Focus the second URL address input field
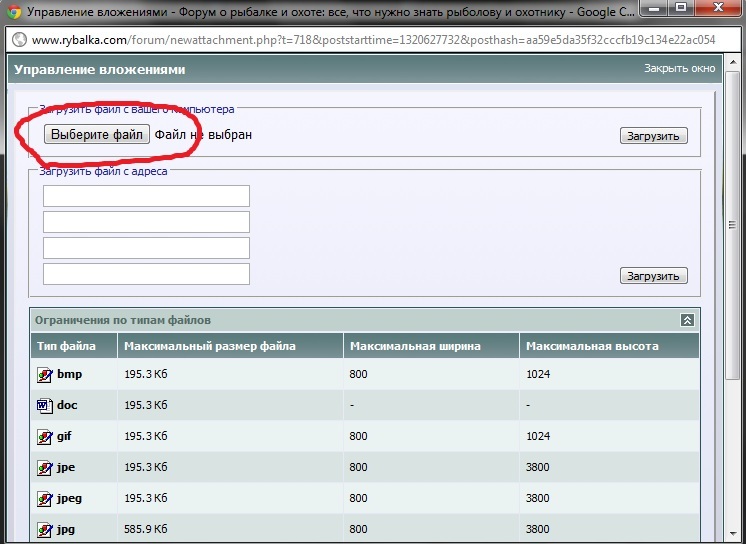746x544 pixels. click(x=147, y=222)
